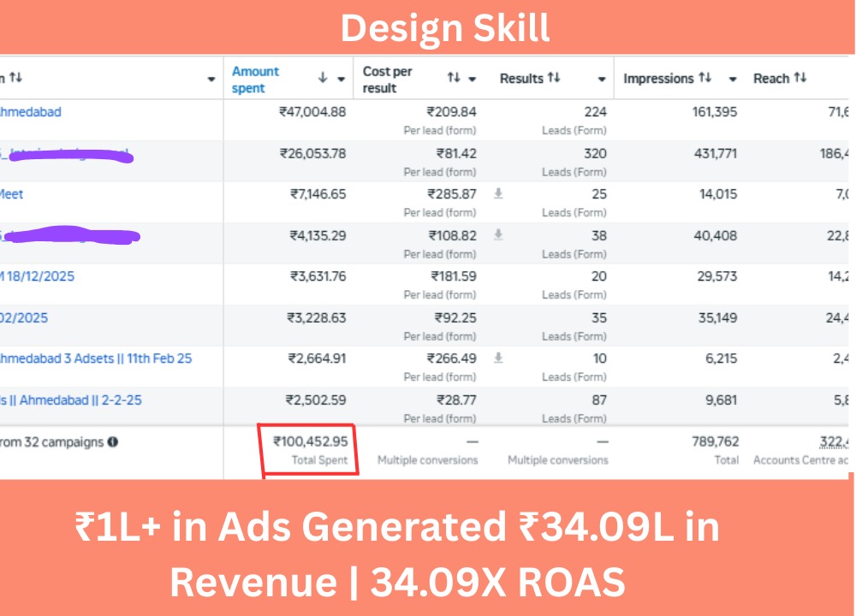Viewport: 856px width, 616px height.
Task: Click the icon beside the 10 leads result
Action: (498, 358)
